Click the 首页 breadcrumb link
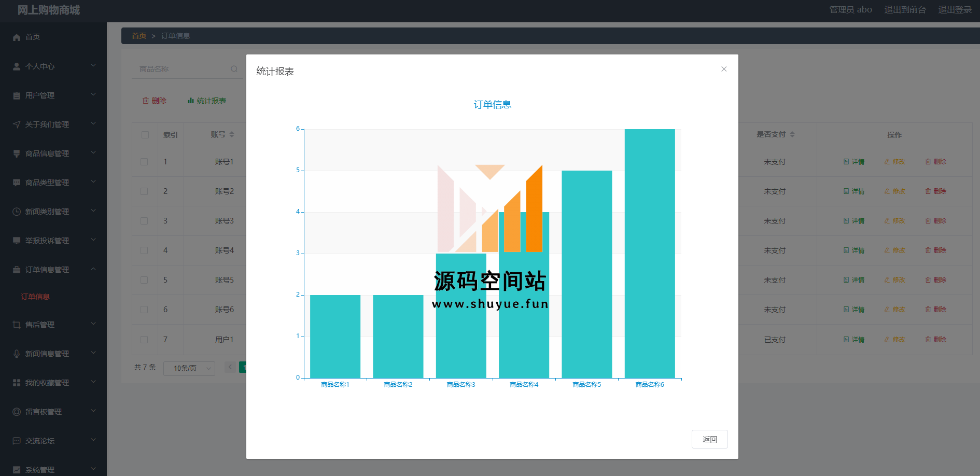This screenshot has width=980, height=476. [139, 36]
